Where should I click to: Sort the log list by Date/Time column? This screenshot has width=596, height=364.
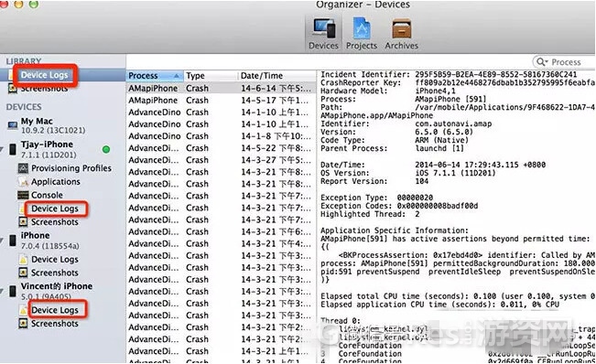(x=276, y=76)
